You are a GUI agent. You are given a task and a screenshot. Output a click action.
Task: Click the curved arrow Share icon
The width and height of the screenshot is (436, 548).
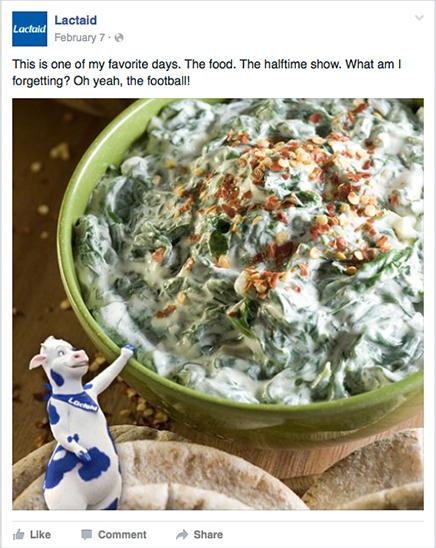tap(182, 534)
